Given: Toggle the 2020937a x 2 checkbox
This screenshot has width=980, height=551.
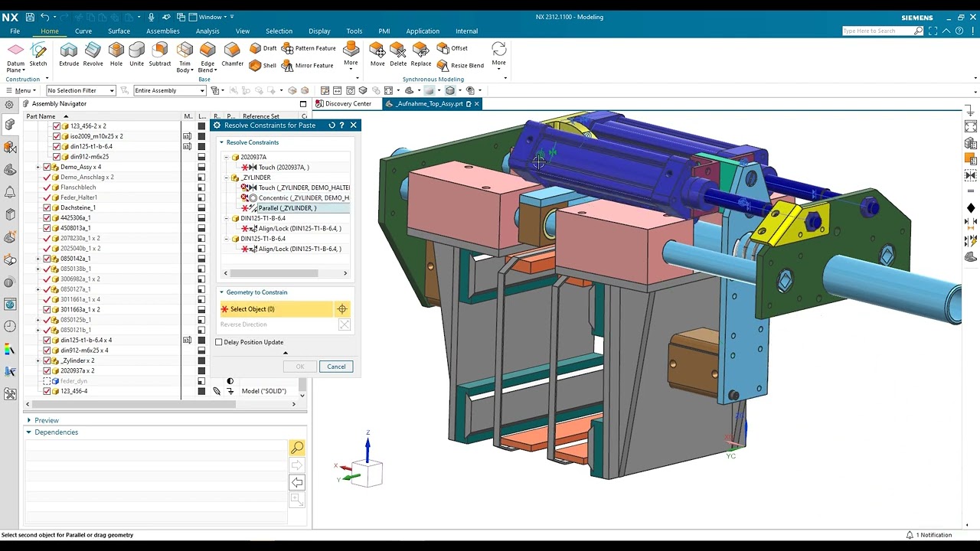Looking at the screenshot, I should [47, 371].
